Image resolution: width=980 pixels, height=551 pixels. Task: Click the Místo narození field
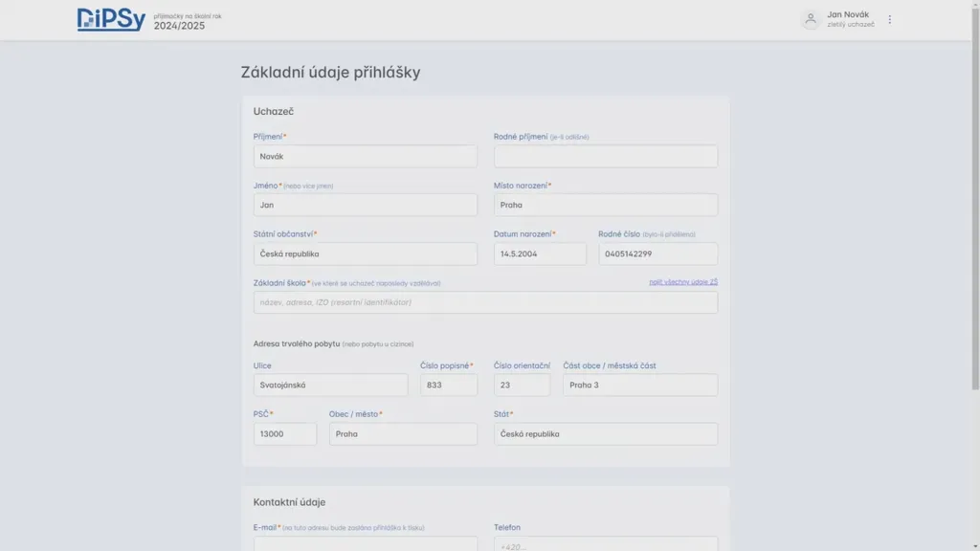606,205
